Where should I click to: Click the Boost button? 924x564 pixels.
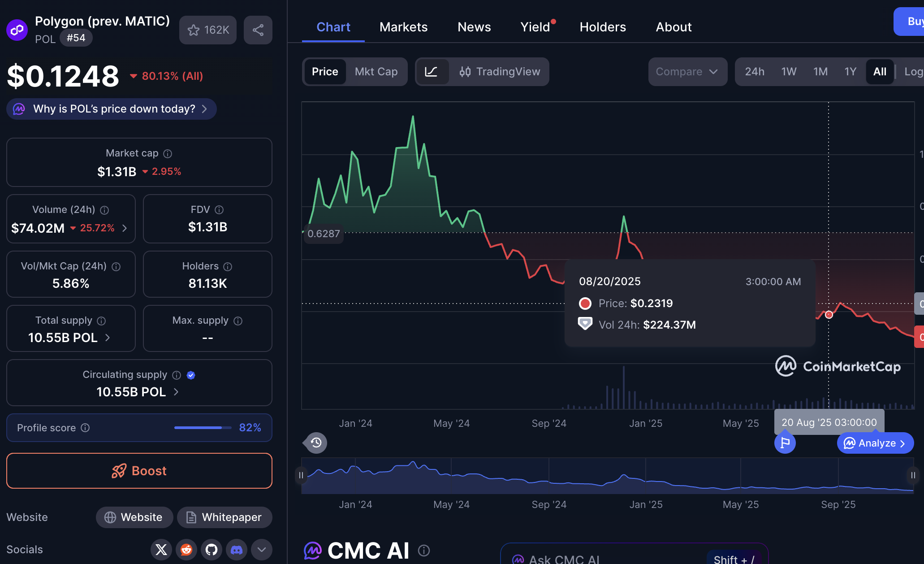(x=139, y=471)
